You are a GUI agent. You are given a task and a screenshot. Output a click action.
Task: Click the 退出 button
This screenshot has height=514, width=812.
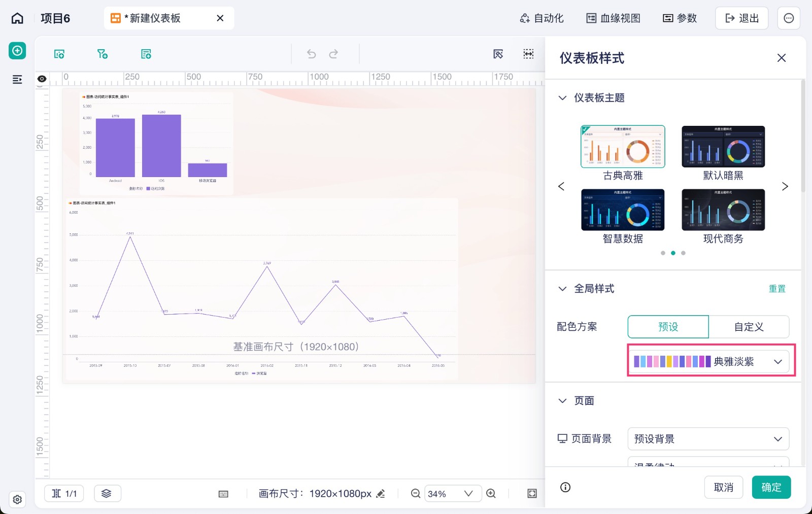741,18
